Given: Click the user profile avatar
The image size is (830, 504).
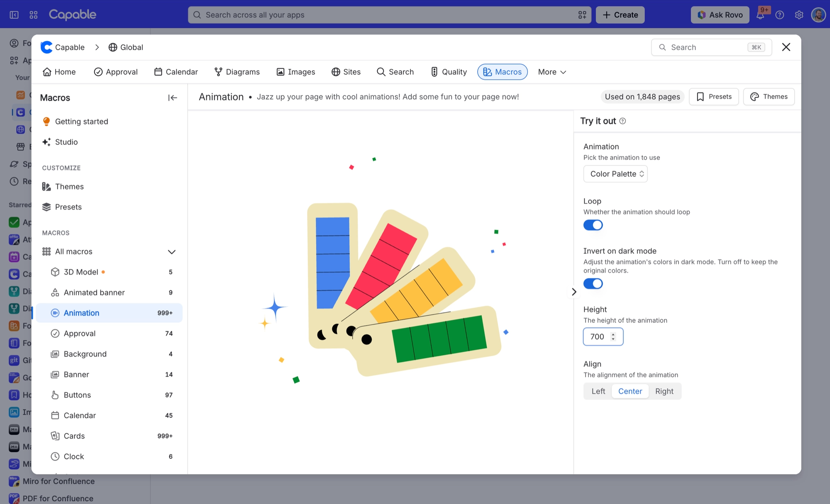Looking at the screenshot, I should (818, 15).
